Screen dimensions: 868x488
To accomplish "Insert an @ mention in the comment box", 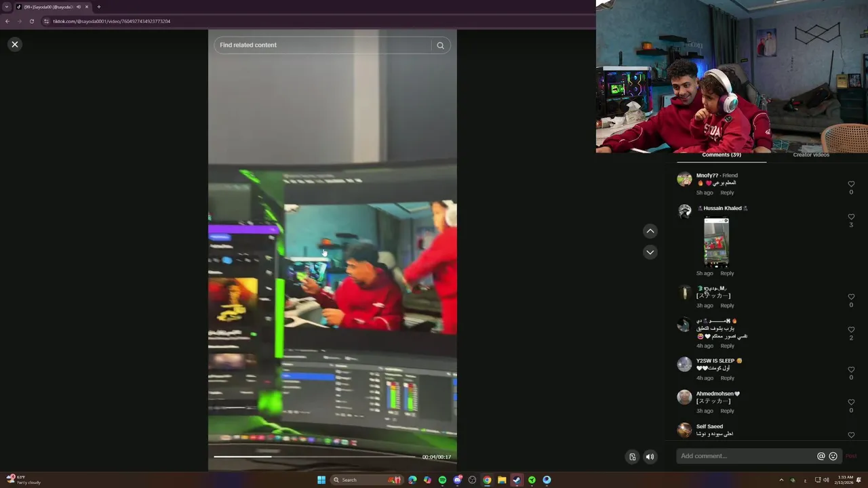I will coord(821,456).
